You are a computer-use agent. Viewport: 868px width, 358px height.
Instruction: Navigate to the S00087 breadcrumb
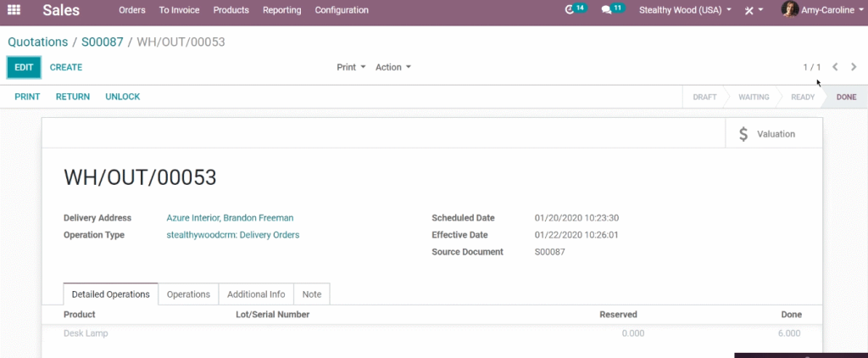tap(103, 42)
